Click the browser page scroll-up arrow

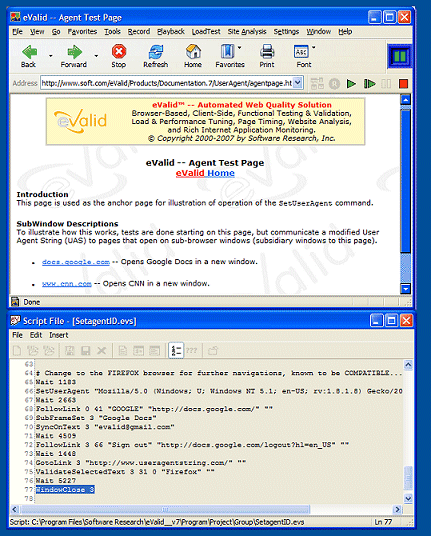(405, 100)
